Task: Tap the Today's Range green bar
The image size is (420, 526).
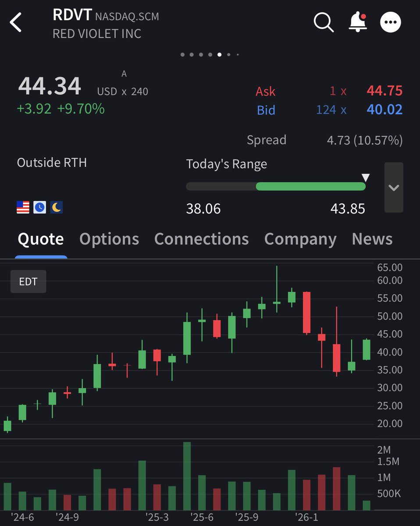Action: click(x=310, y=186)
